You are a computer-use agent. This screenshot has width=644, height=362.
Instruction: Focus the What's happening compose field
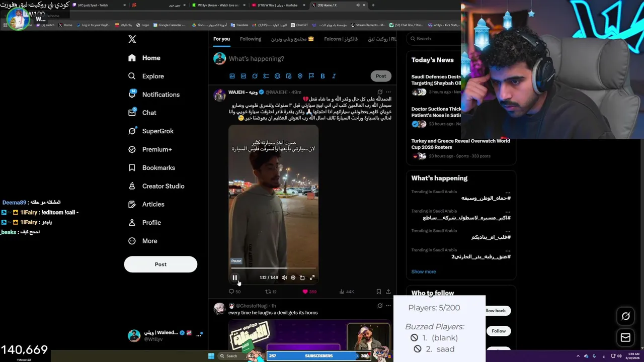pyautogui.click(x=257, y=59)
